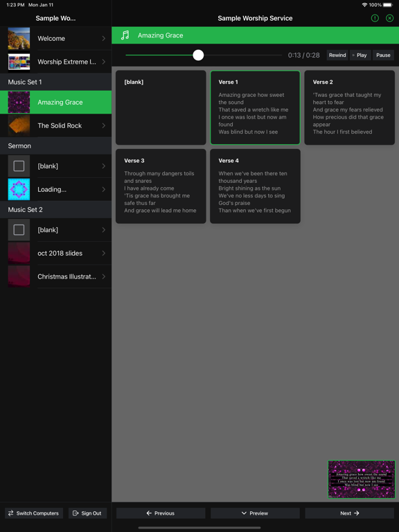Click the Rewind button
The height and width of the screenshot is (532, 399).
(337, 55)
